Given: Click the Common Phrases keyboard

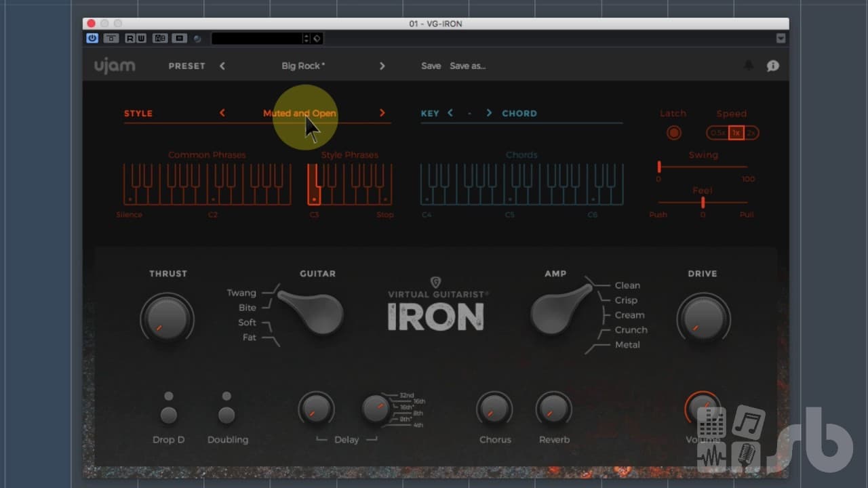Looking at the screenshot, I should [208, 184].
